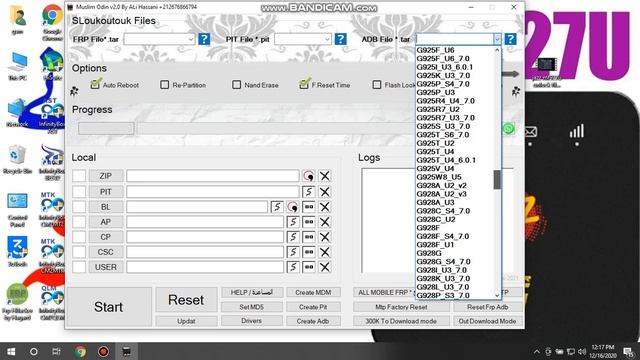Viewport: 640px width, 360px height.
Task: Click the help icon beside ADB File
Action: coord(510,39)
